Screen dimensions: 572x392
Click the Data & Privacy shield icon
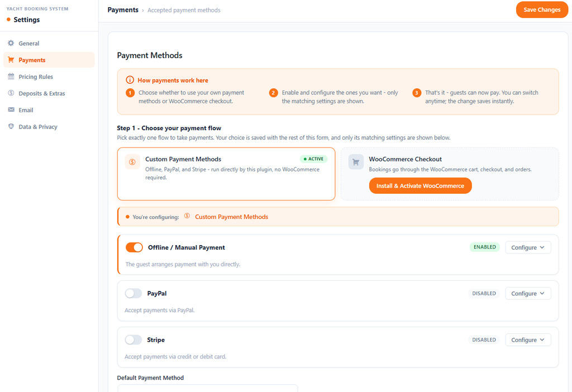(x=11, y=127)
